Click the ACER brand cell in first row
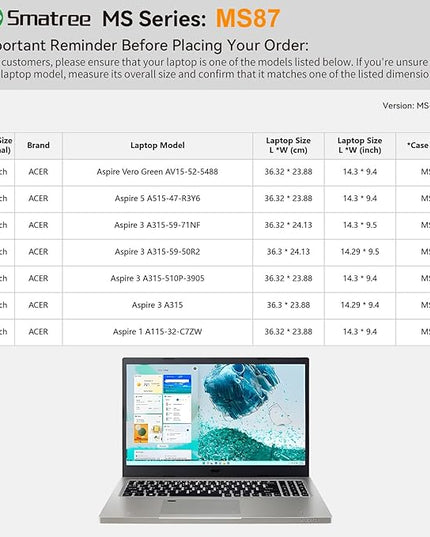Image resolution: width=430 pixels, height=537 pixels. pos(38,172)
